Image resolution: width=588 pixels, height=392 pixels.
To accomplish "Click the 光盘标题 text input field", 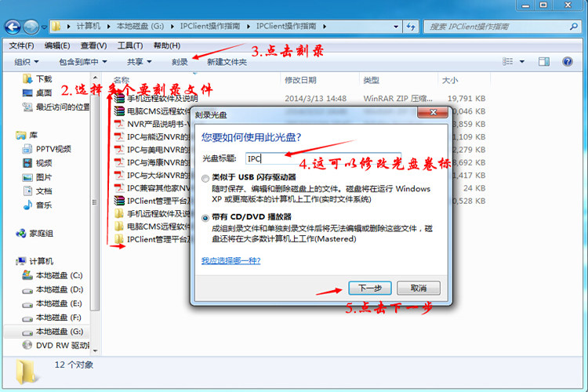I will 323,158.
